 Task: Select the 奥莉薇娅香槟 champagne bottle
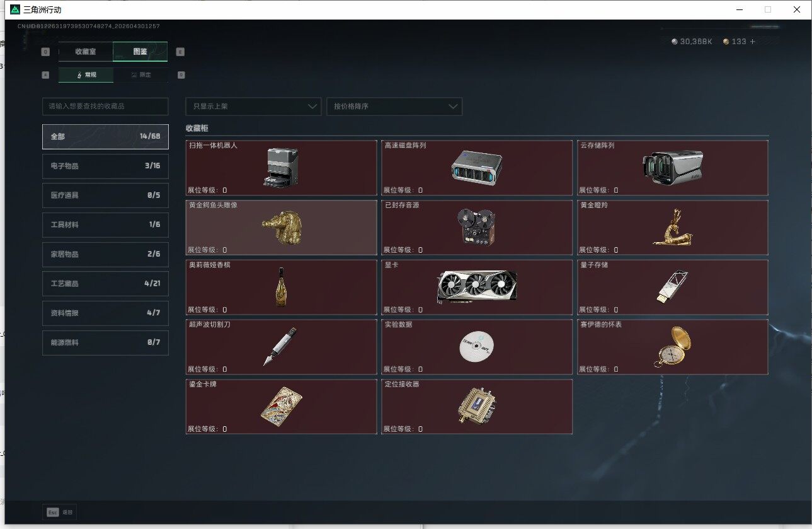pos(282,288)
